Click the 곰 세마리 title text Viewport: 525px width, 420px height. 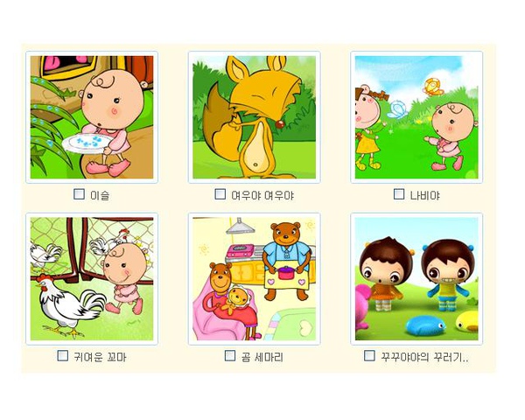(x=262, y=357)
